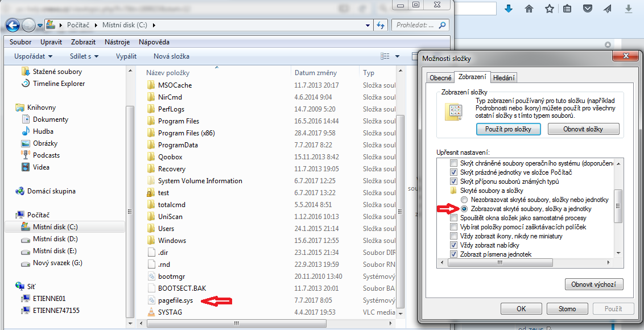Click the Firefox home icon
644x330 pixels.
coord(529,9)
